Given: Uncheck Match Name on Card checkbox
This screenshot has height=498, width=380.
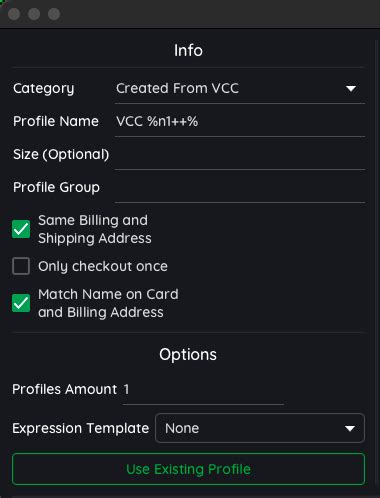Looking at the screenshot, I should 21,303.
